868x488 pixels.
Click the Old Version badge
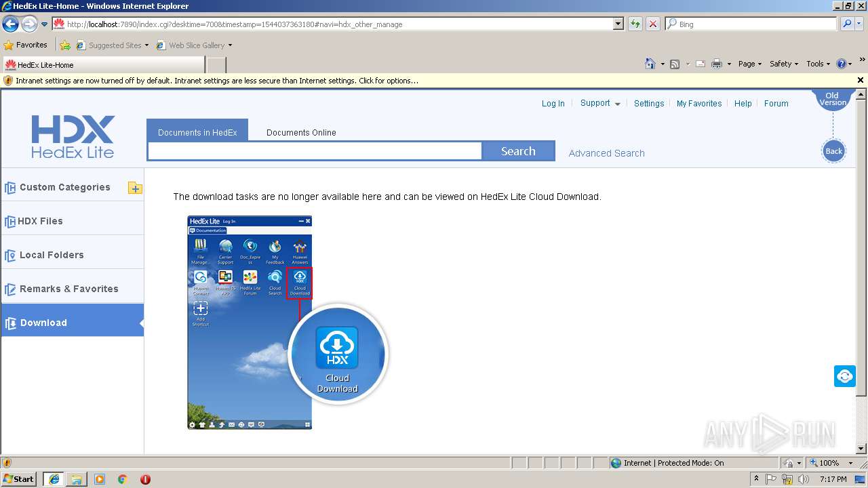tap(833, 99)
